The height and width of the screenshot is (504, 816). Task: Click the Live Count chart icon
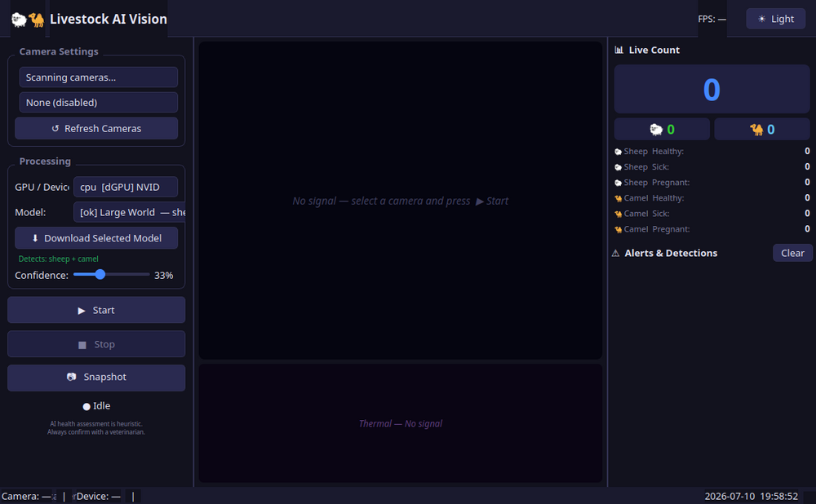point(619,50)
